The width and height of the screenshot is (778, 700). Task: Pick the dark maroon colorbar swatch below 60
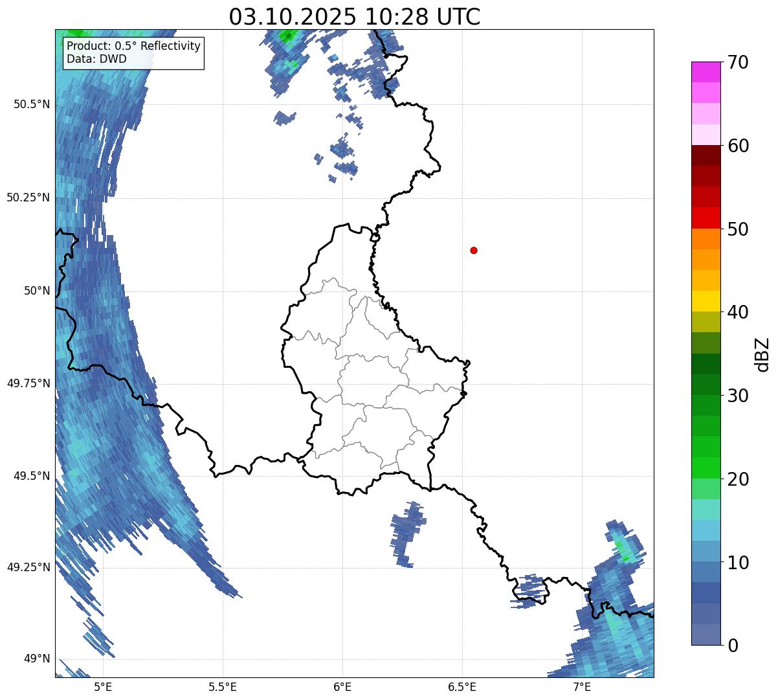pyautogui.click(x=706, y=155)
